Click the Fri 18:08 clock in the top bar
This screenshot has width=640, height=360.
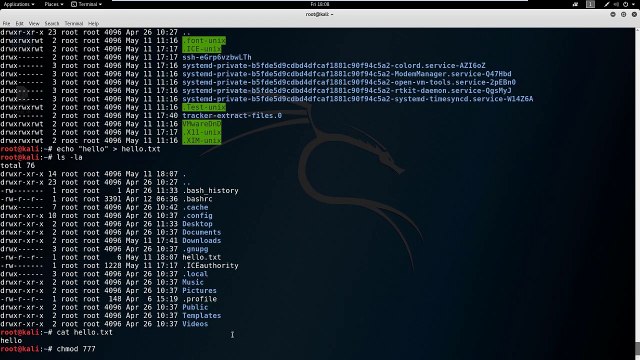320,4
